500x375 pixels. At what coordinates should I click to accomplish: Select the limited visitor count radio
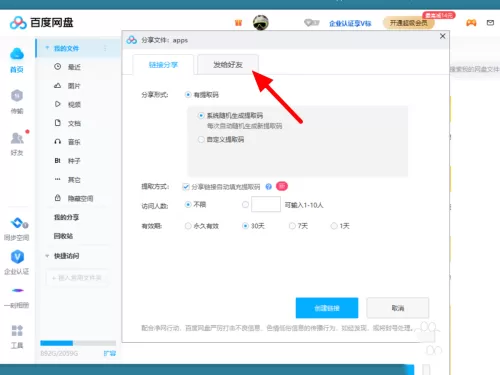245,204
